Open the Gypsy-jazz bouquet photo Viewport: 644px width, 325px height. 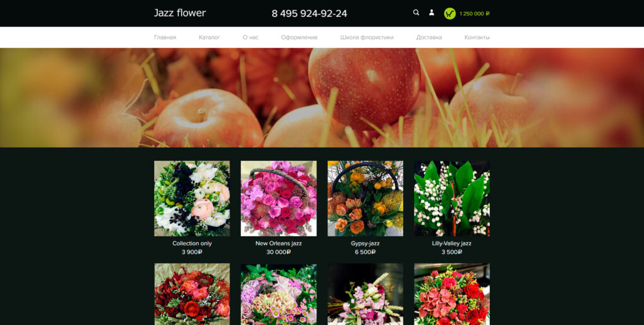pyautogui.click(x=365, y=198)
